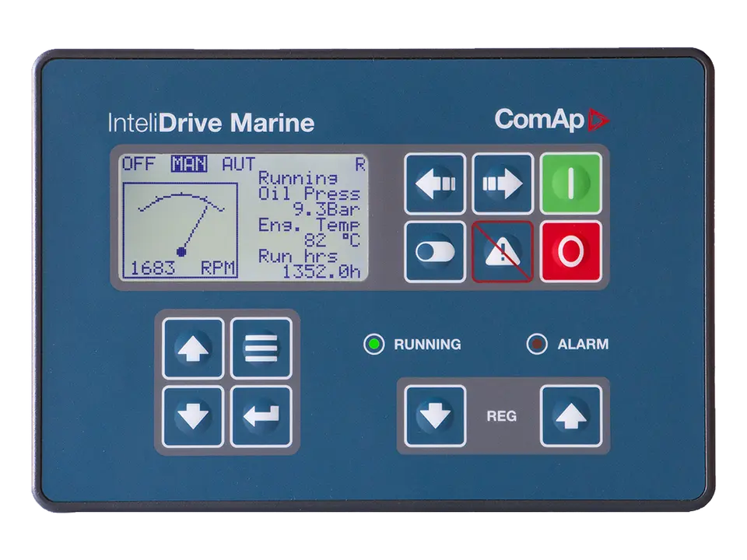
Task: Click the right mode arrow button
Action: click(503, 184)
